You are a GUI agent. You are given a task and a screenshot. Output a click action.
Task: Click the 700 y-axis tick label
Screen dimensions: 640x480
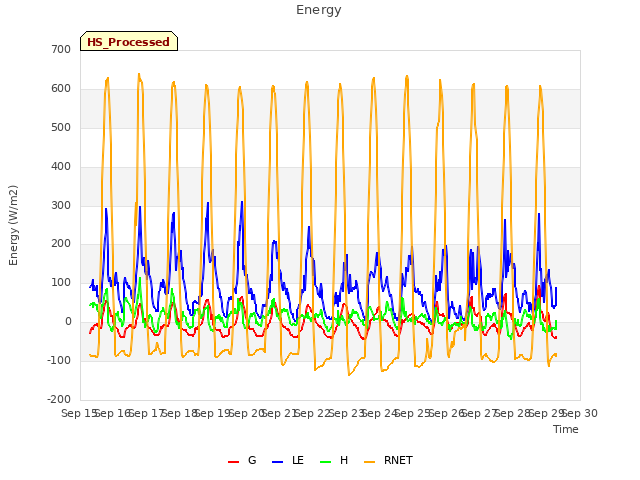pyautogui.click(x=61, y=49)
